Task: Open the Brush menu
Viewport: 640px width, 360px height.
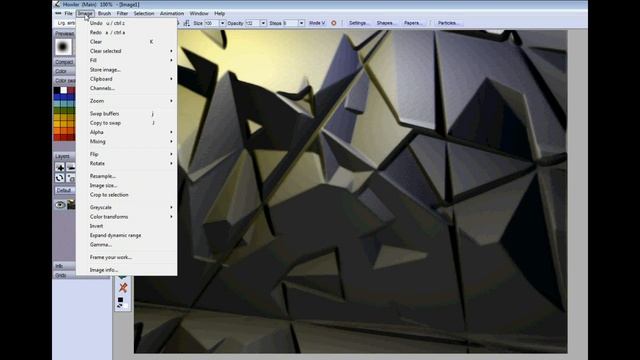Action: tap(104, 13)
